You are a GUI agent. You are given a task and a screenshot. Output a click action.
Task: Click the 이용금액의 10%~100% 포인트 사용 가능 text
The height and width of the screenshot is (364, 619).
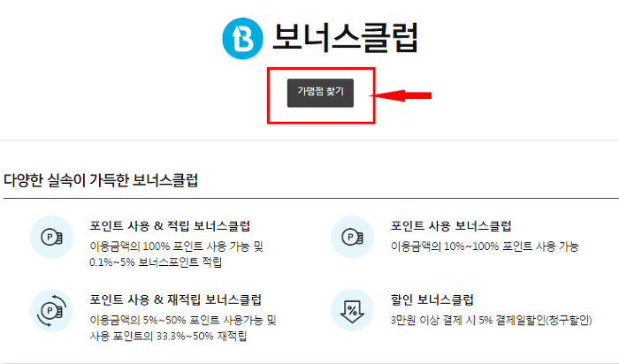pyautogui.click(x=485, y=246)
